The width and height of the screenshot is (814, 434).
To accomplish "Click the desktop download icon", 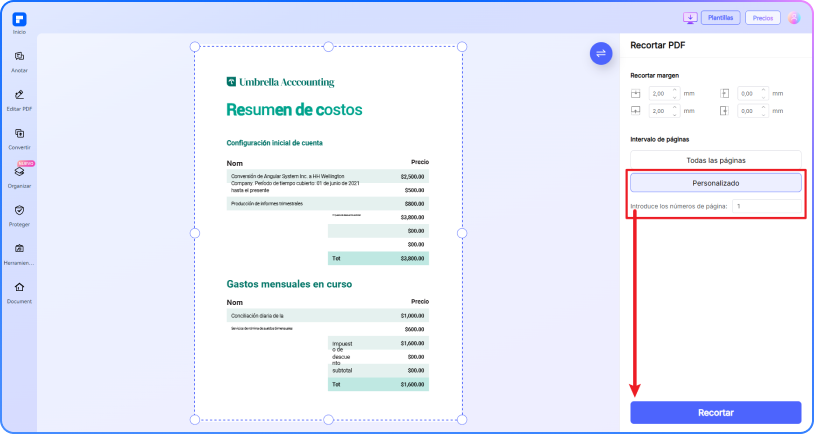I will pyautogui.click(x=690, y=18).
